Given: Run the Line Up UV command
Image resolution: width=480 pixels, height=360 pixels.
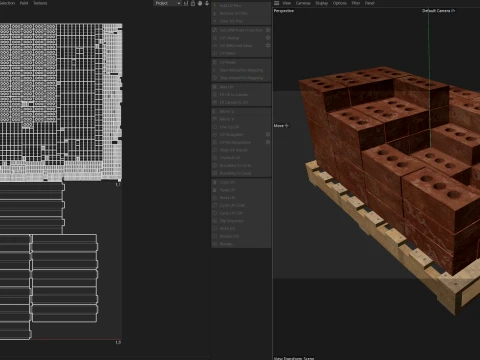Looking at the screenshot, I should point(241,127).
